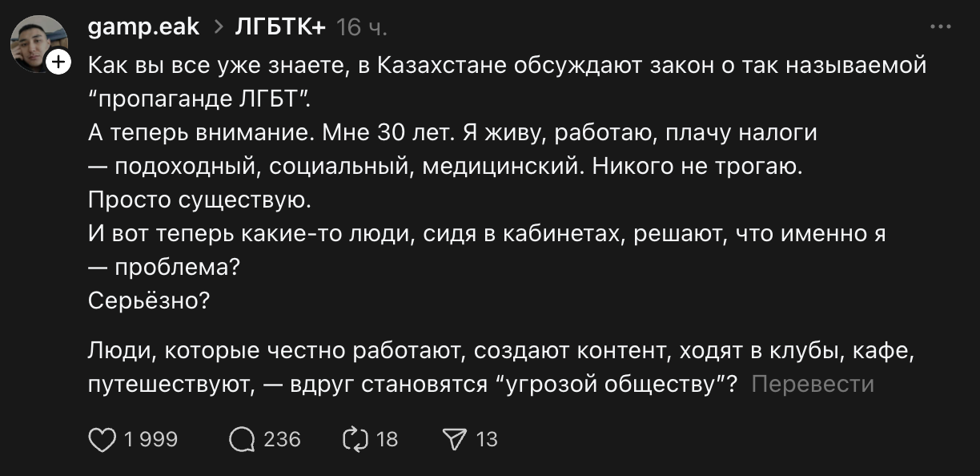Click the 13 shares count
Screen dimensions: 980x476
487,439
